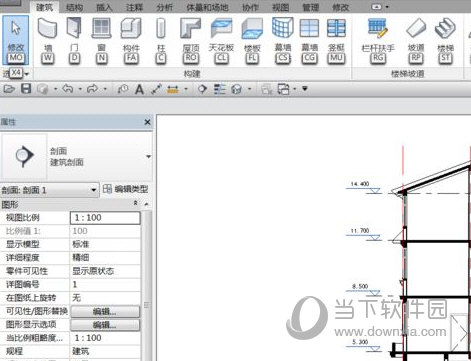Select the Stair (楼梯) tool
This screenshot has width=471, height=361.
coord(445,40)
